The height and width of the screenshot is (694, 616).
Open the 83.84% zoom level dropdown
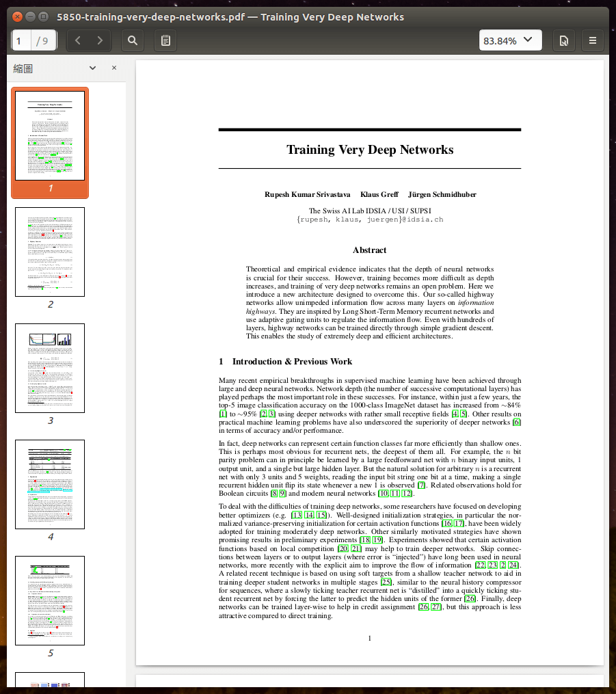pyautogui.click(x=510, y=40)
